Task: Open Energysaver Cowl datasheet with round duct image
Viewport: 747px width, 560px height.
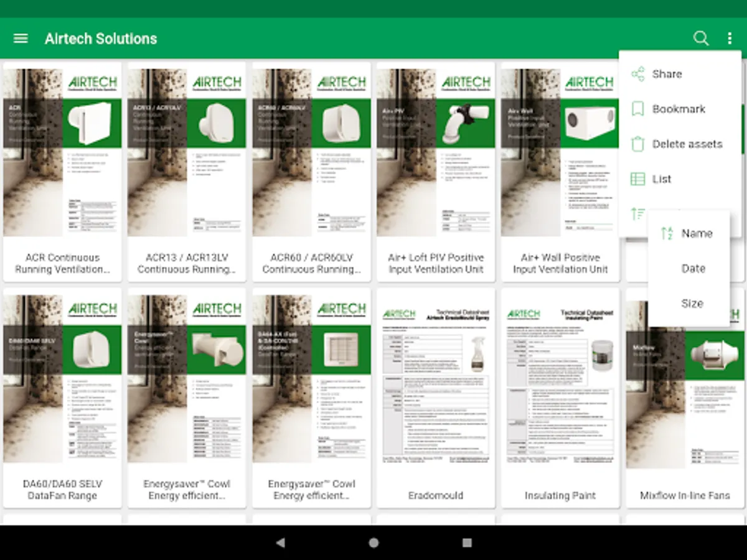Action: coord(187,378)
